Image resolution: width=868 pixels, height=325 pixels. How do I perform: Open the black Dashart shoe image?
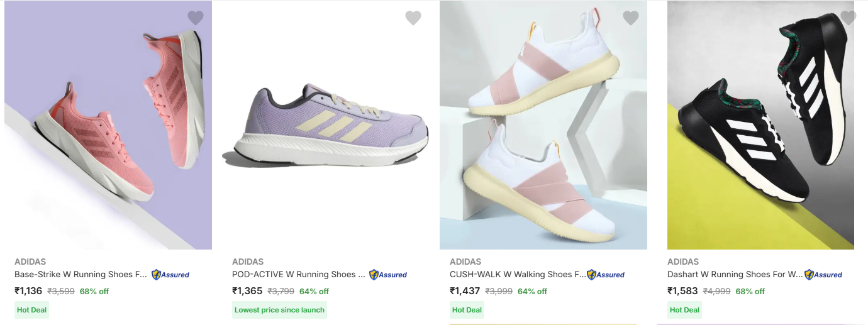pos(760,126)
